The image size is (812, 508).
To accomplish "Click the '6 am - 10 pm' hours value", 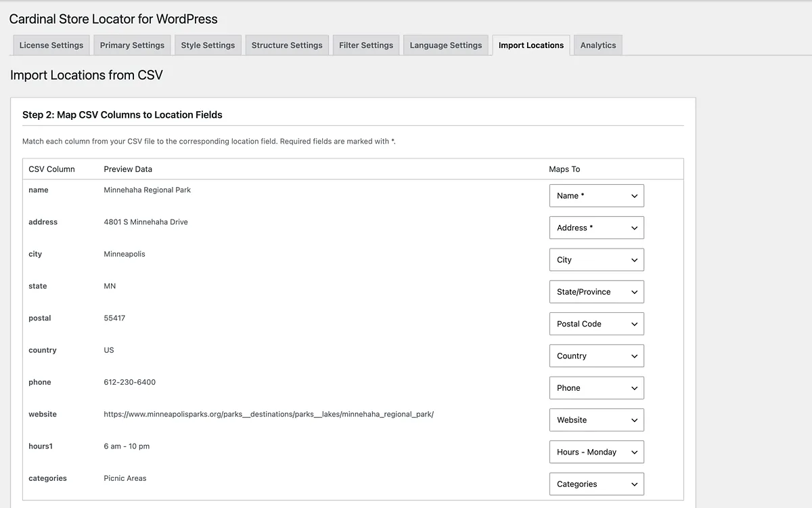I will click(127, 446).
